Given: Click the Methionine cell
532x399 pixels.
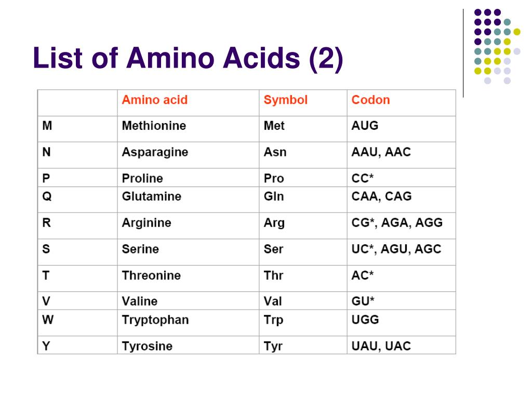Looking at the screenshot, I should [188, 129].
